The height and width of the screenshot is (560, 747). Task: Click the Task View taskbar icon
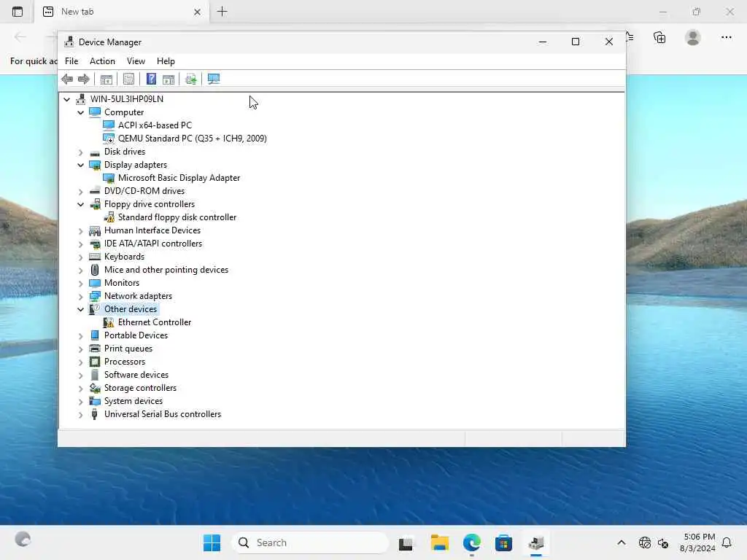click(406, 543)
